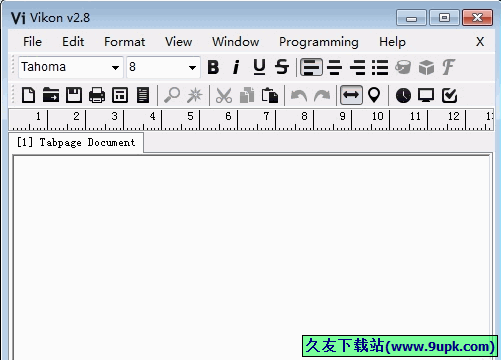Toggle italic formatting

236,67
